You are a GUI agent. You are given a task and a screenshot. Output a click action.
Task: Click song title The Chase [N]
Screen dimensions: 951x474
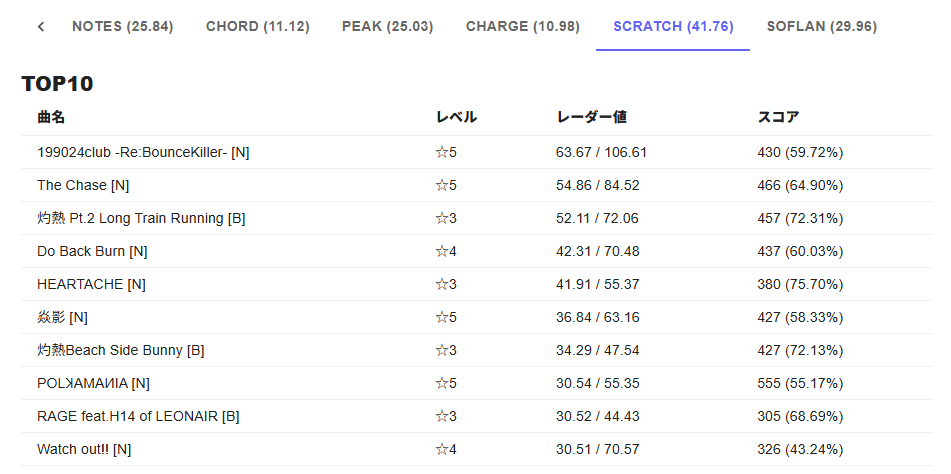click(x=83, y=185)
